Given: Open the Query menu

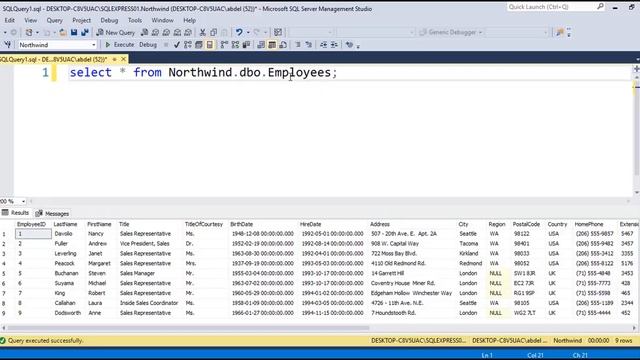Looking at the screenshot, I should (54, 20).
